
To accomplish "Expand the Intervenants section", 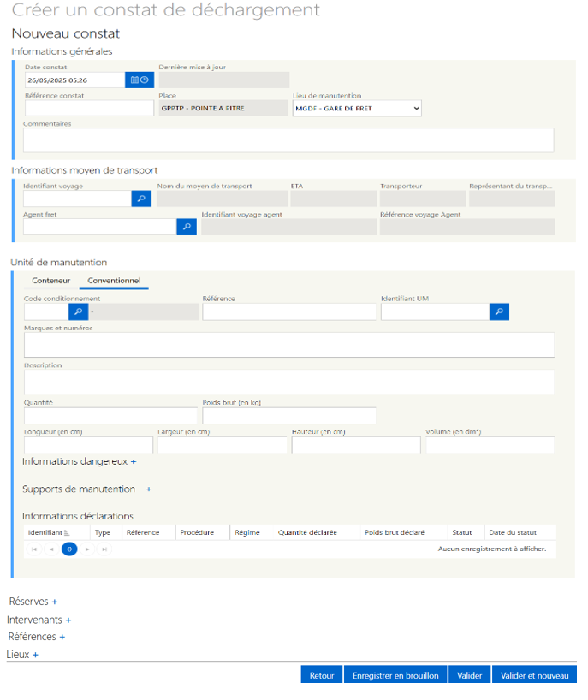I will 68,620.
